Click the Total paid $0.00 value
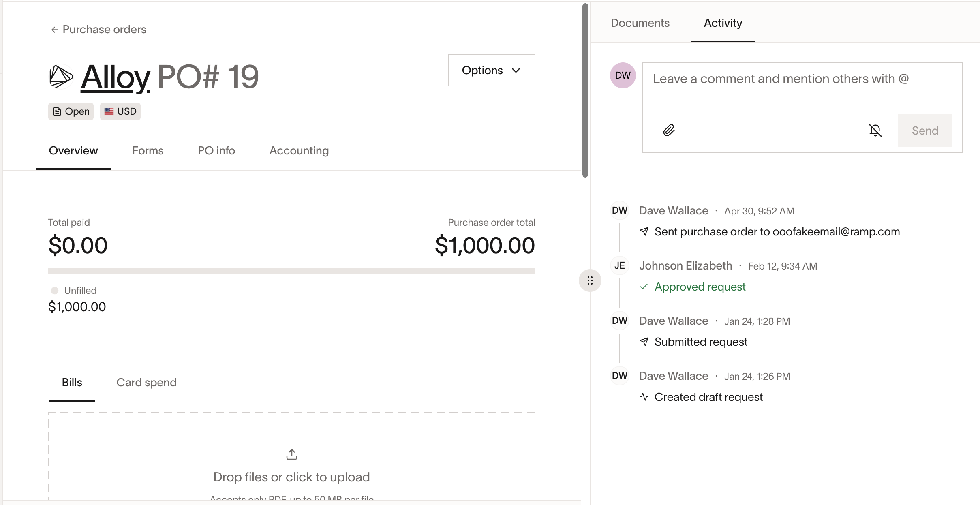This screenshot has width=980, height=505. click(x=78, y=246)
